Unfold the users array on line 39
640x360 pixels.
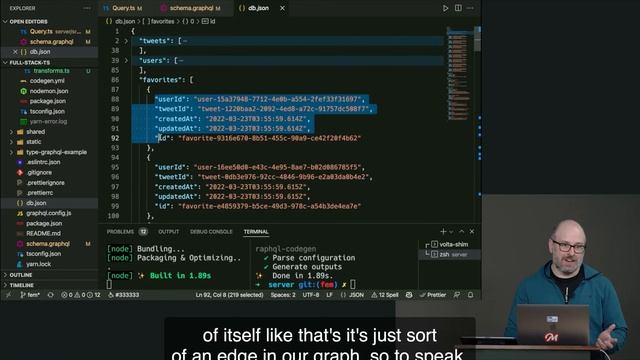[x=126, y=60]
